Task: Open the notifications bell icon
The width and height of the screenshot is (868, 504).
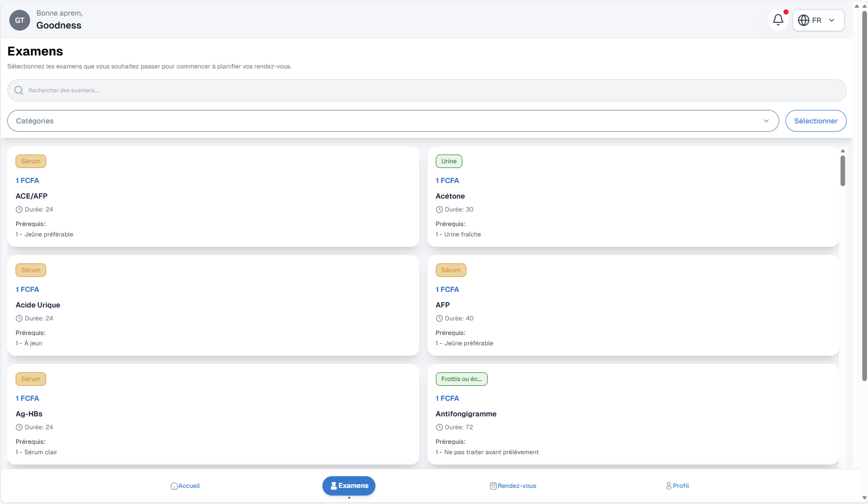Action: [x=778, y=20]
